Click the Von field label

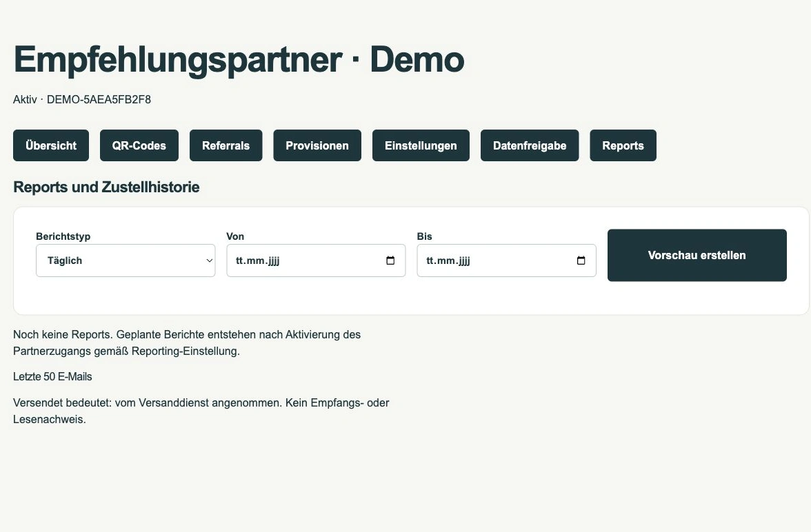235,236
